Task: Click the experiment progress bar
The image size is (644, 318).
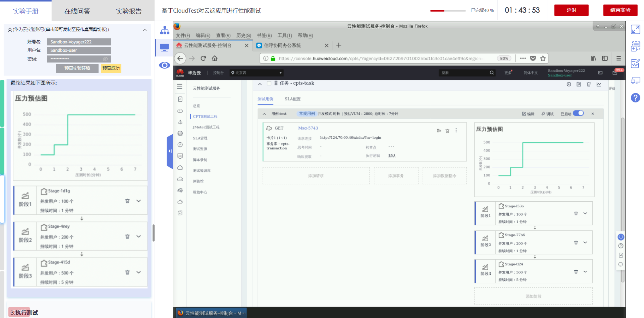Action: (447, 11)
